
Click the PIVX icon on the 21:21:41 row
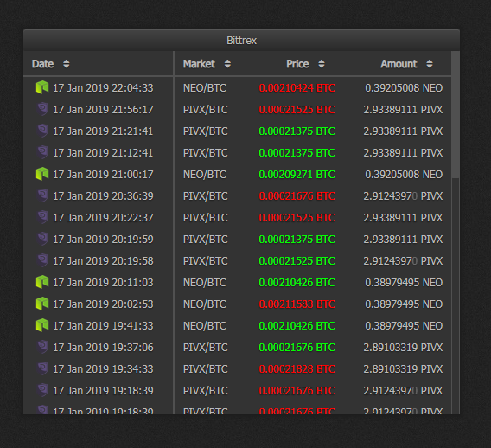[x=42, y=131]
